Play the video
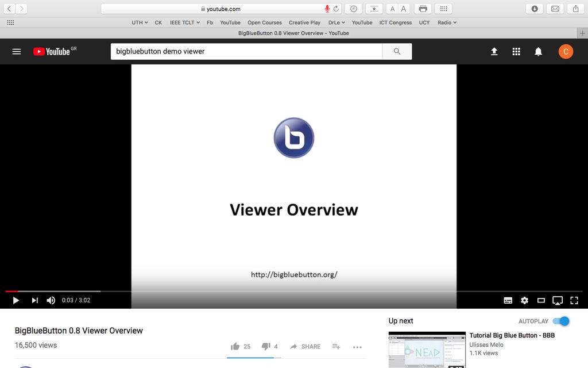The height and width of the screenshot is (368, 588). click(x=16, y=300)
